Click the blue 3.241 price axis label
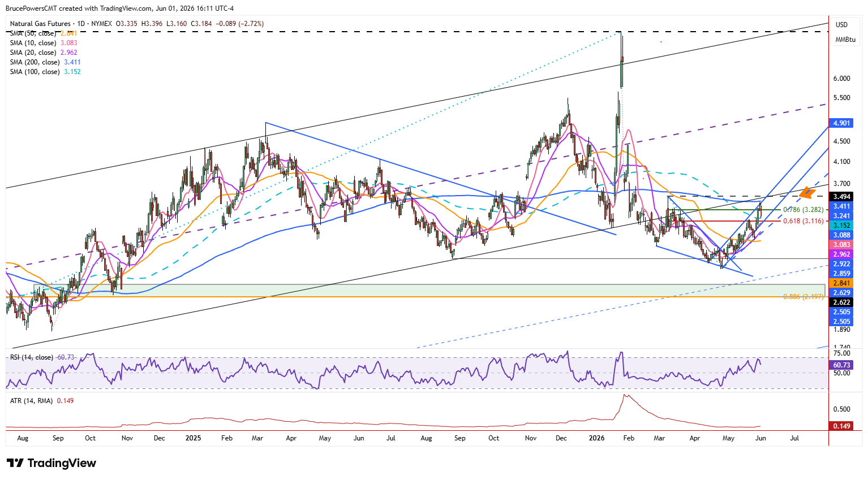 coord(841,216)
